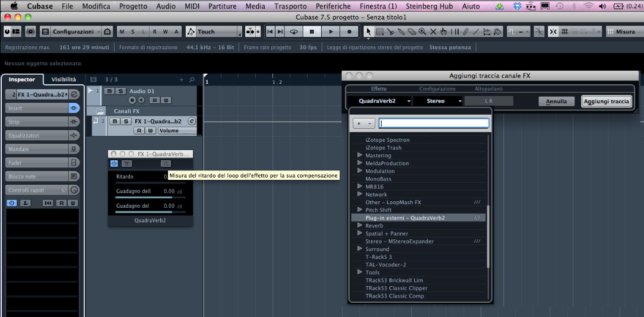
Task: Click the Aggiungi traccia button
Action: (606, 102)
